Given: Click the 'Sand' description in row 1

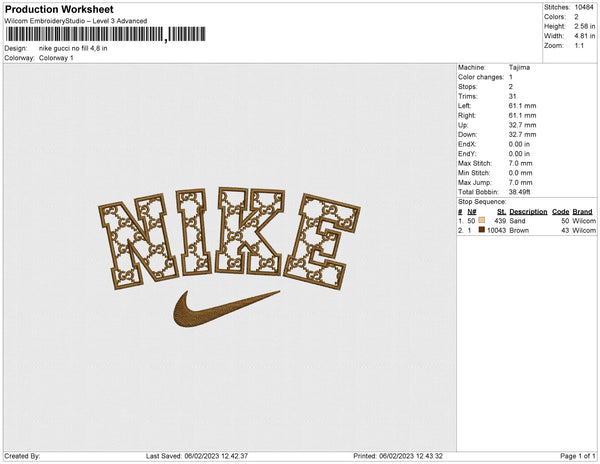Looking at the screenshot, I should tap(517, 221).
